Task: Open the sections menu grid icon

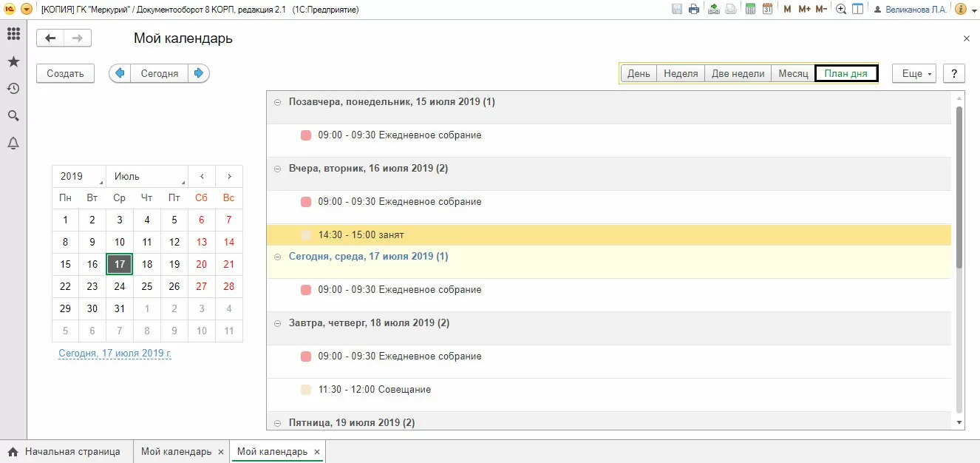Action: 13,34
